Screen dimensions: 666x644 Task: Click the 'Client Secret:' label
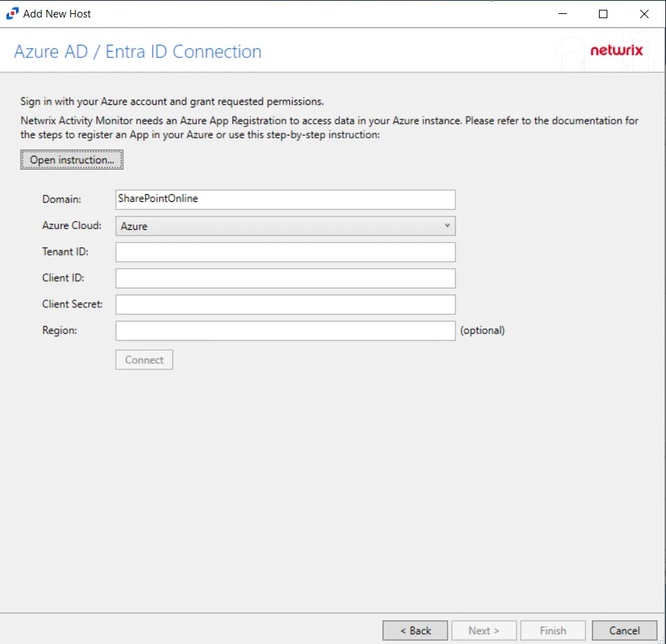click(72, 304)
